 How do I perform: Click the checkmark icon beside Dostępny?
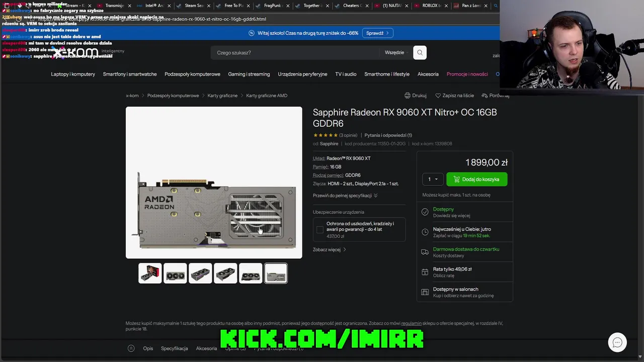pyautogui.click(x=425, y=212)
